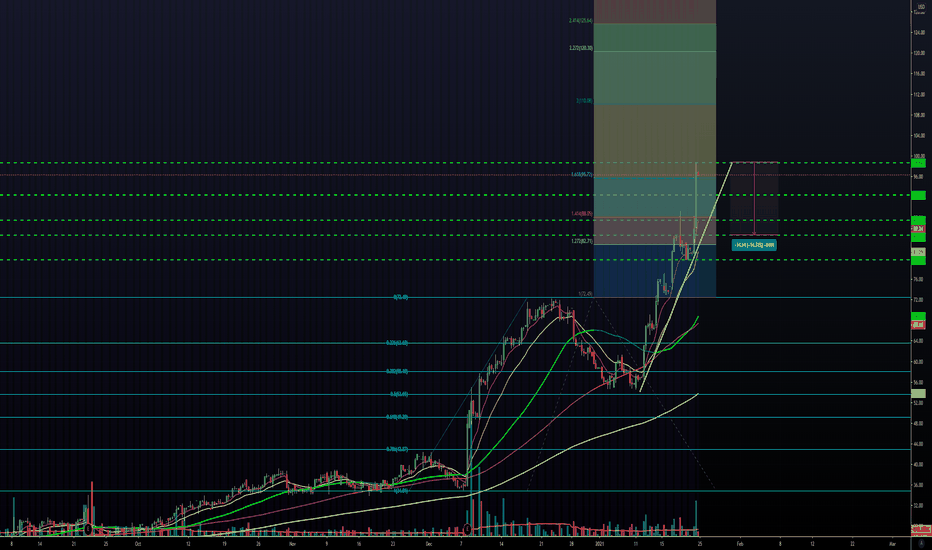Screen dimensions: 932x550
Task: Click the 112.00 price axis label
Action: pos(918,95)
